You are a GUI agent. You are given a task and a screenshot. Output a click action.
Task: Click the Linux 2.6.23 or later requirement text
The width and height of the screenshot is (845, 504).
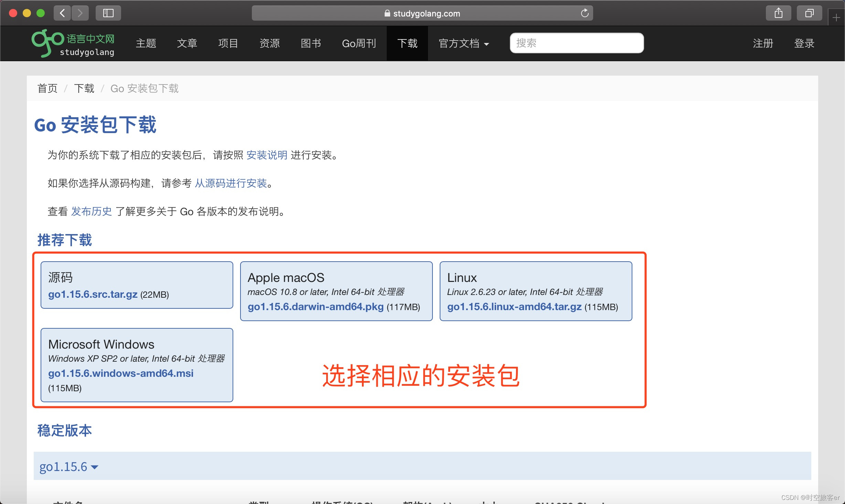click(525, 292)
